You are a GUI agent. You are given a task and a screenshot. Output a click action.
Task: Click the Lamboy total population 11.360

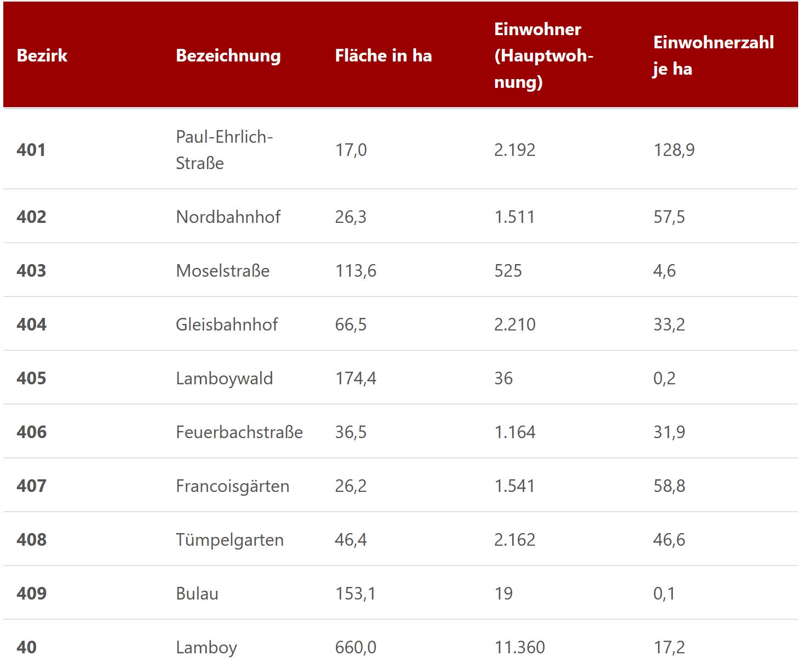pos(519,647)
